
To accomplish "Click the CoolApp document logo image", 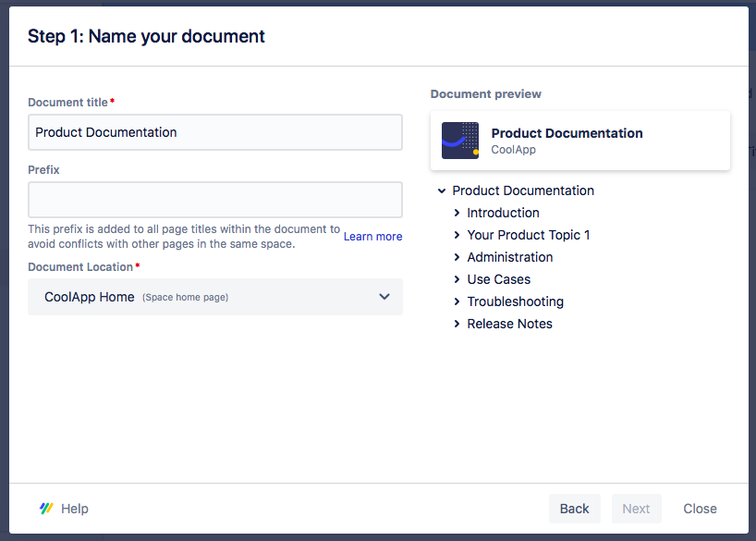I will (459, 141).
